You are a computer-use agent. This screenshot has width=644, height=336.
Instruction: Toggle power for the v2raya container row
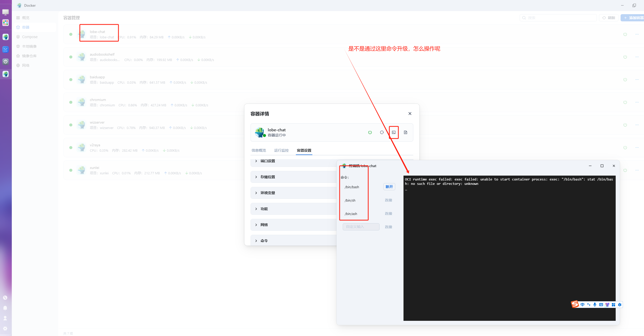click(x=625, y=148)
